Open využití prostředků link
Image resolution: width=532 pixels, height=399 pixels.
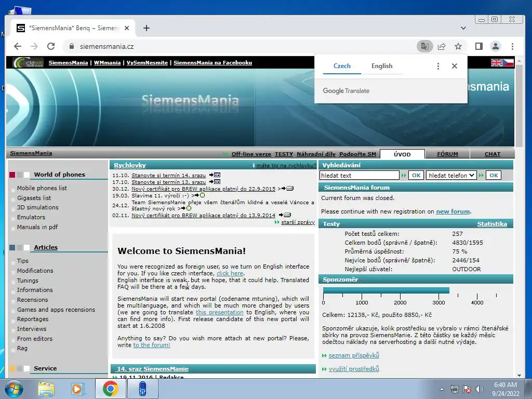coord(354,369)
